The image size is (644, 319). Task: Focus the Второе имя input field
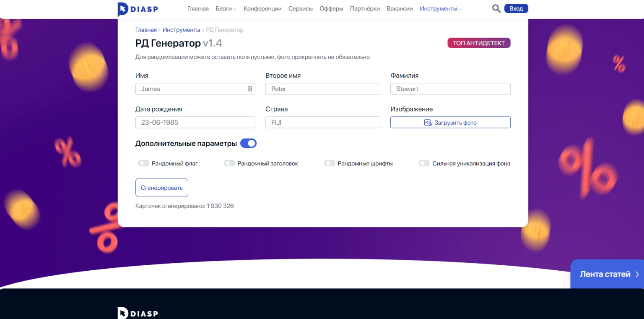pyautogui.click(x=323, y=89)
